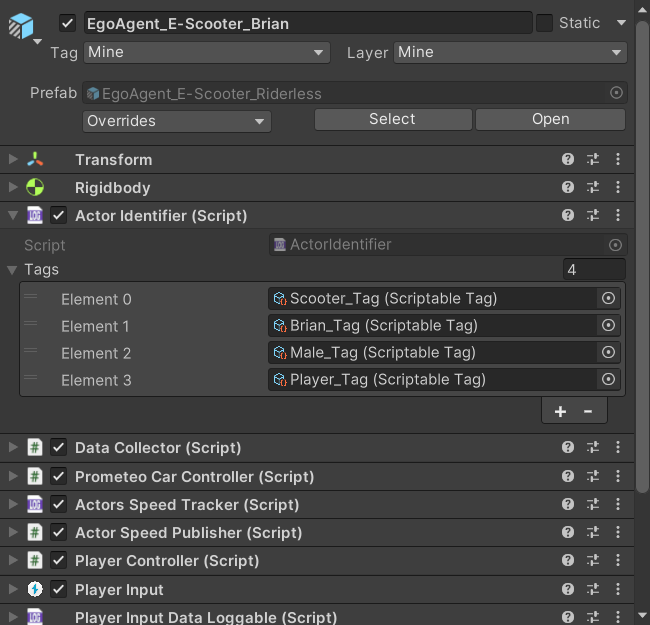Click Element 3 reorder handle

click(x=31, y=378)
